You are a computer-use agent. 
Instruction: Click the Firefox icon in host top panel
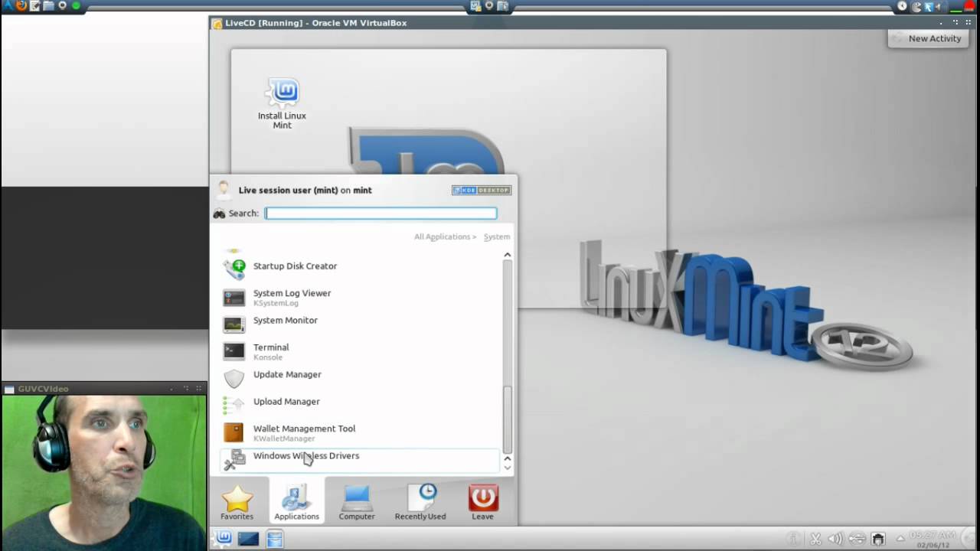click(x=21, y=6)
